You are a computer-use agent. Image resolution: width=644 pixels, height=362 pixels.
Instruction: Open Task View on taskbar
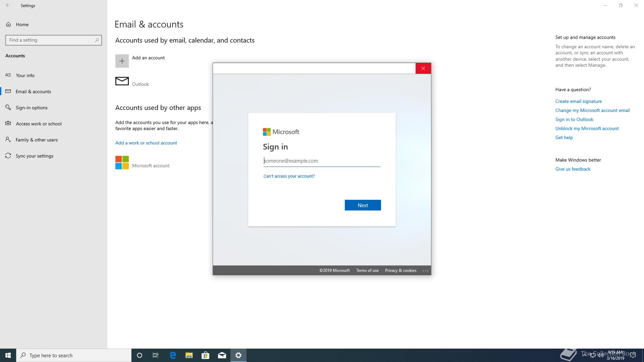pyautogui.click(x=156, y=355)
